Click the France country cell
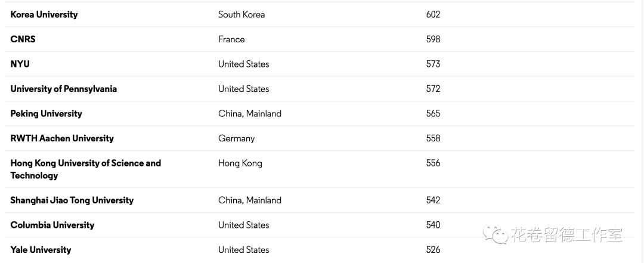This screenshot has width=644, height=263. pyautogui.click(x=231, y=39)
